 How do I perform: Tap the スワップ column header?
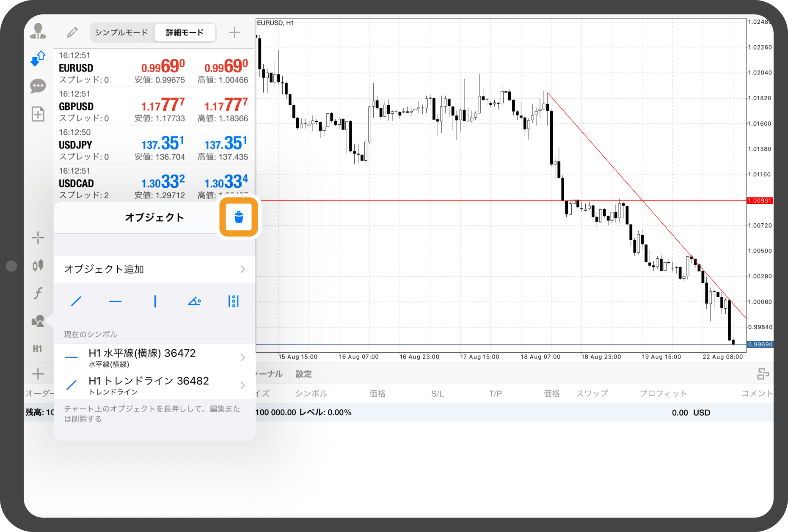coord(592,394)
